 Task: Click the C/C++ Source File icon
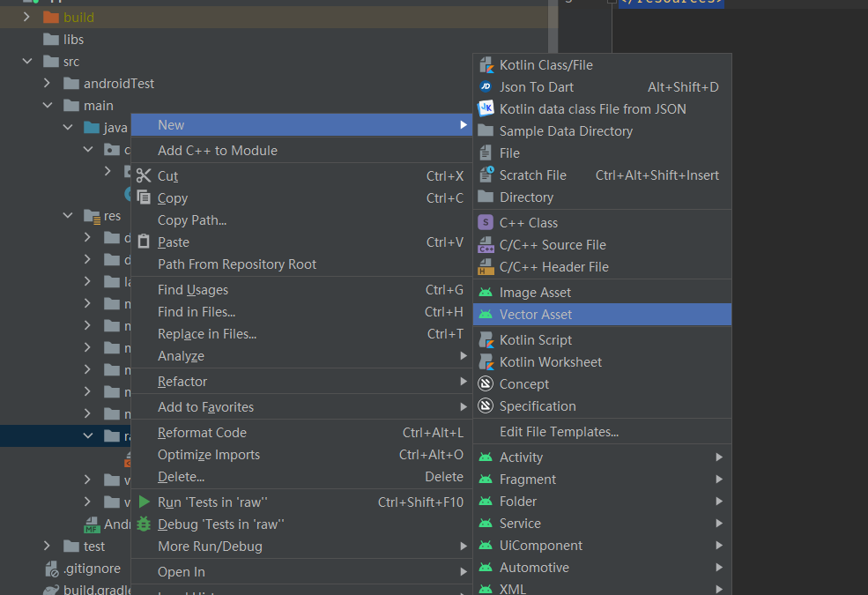click(x=486, y=245)
